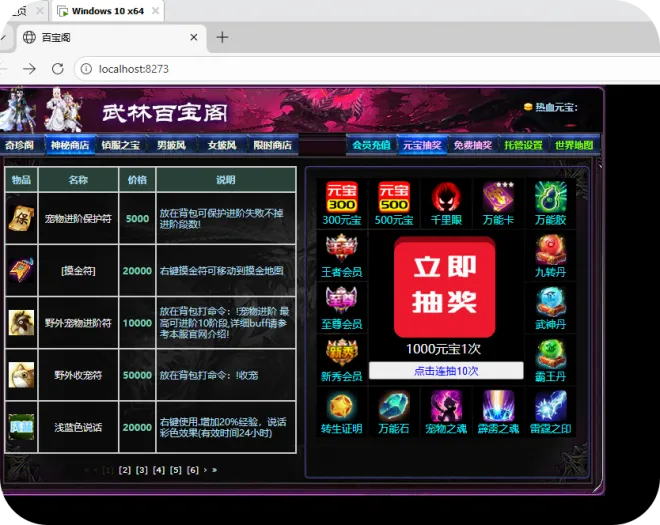Viewport: 660px width, 525px height.
Task: Click the 500元宝 prize icon
Action: pyautogui.click(x=394, y=197)
